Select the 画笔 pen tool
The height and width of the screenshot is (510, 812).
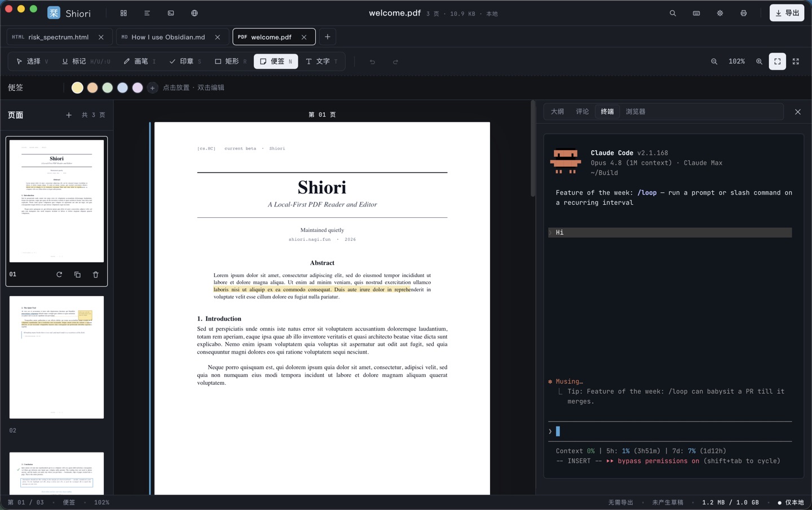tap(139, 61)
